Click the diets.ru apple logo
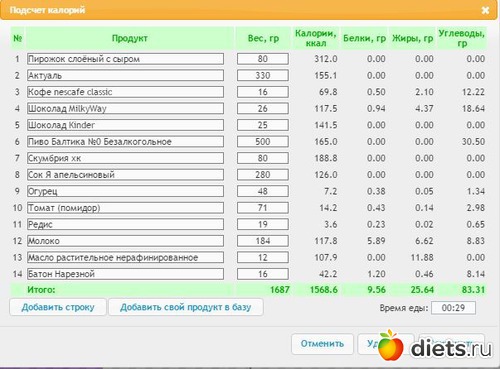Viewport: 500px width, 369px height. pos(391,346)
